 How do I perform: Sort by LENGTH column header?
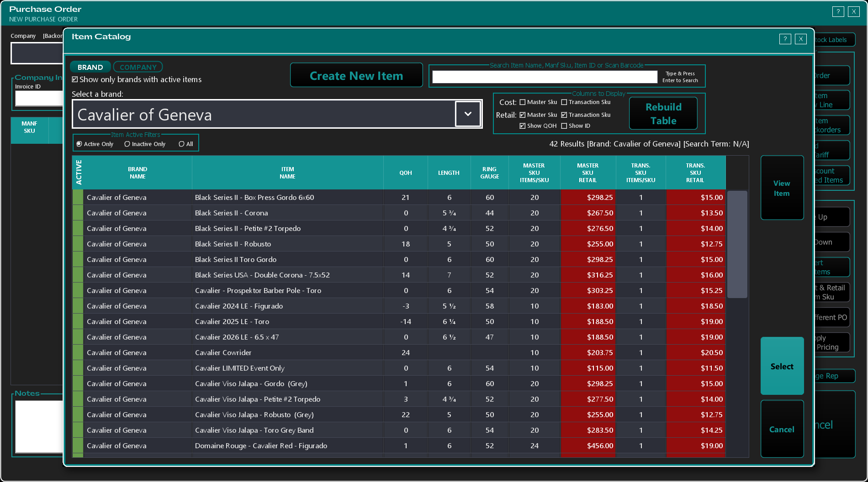449,173
